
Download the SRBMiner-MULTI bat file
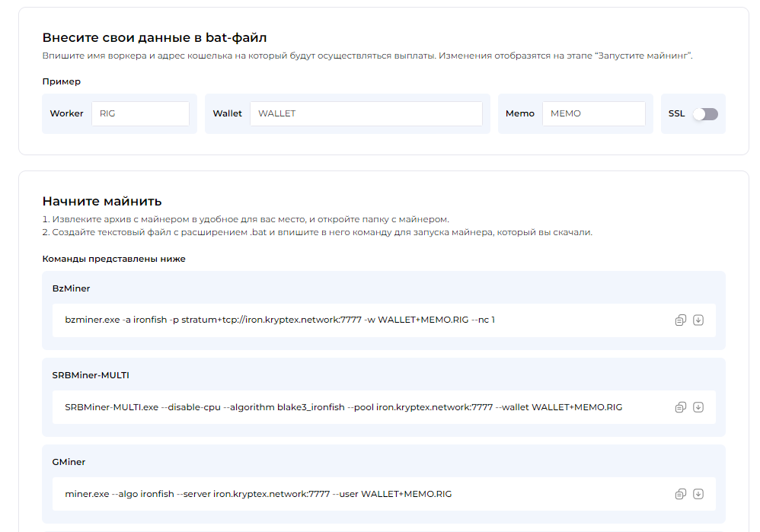(698, 407)
